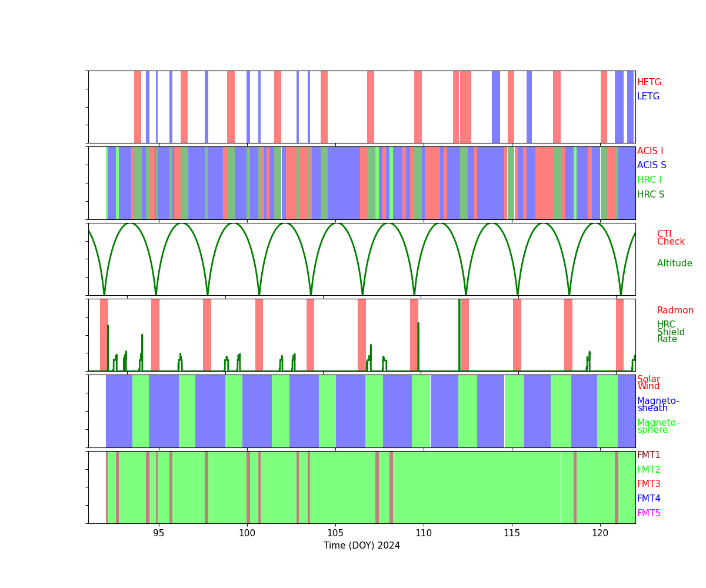Select the FMT1 legend label
The image size is (706, 588).
(x=648, y=455)
